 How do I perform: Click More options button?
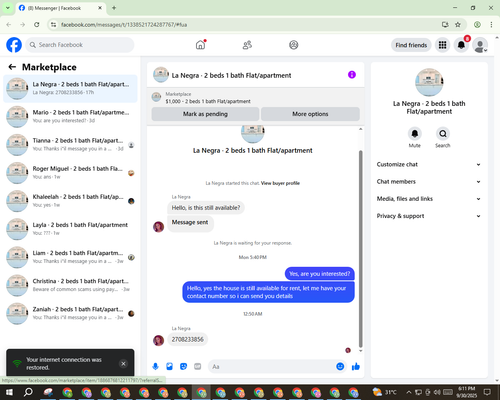tap(310, 114)
